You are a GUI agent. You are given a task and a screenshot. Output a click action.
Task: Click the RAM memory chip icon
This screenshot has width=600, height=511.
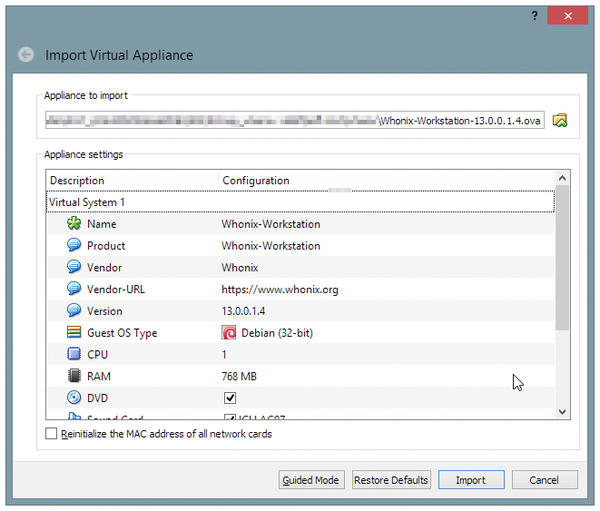pyautogui.click(x=74, y=376)
